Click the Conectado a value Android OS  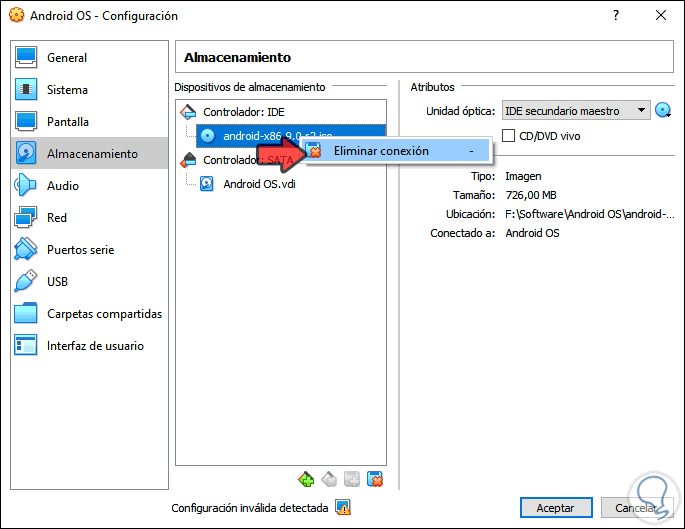click(532, 233)
